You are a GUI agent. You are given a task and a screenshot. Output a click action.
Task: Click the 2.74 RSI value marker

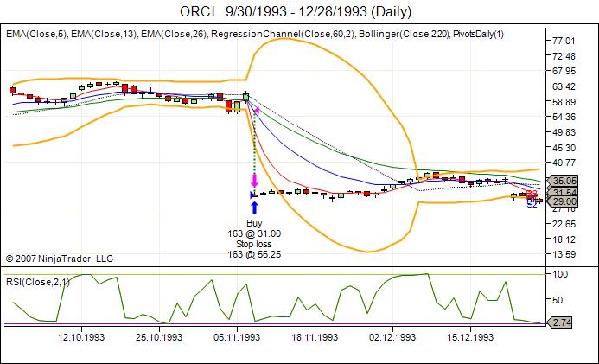(x=561, y=322)
